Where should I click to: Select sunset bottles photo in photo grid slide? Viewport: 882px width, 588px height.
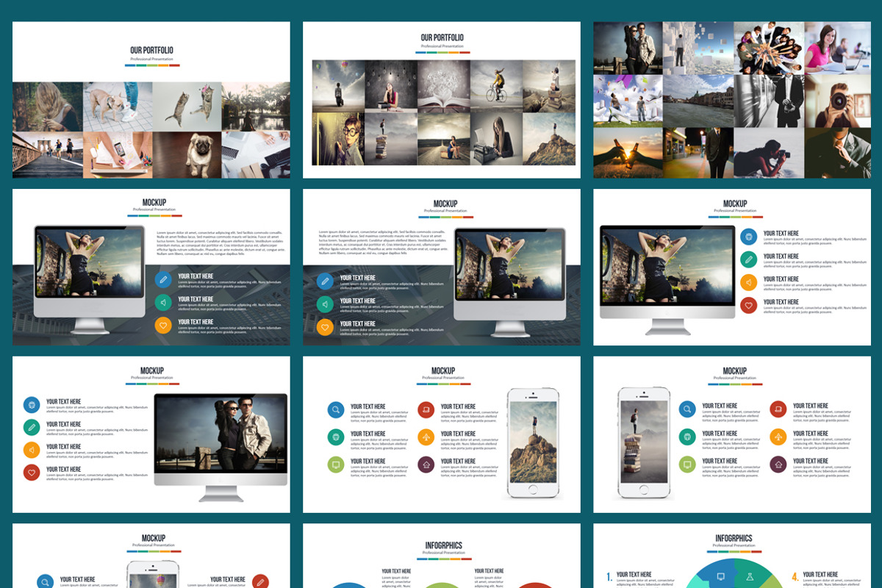(x=628, y=153)
